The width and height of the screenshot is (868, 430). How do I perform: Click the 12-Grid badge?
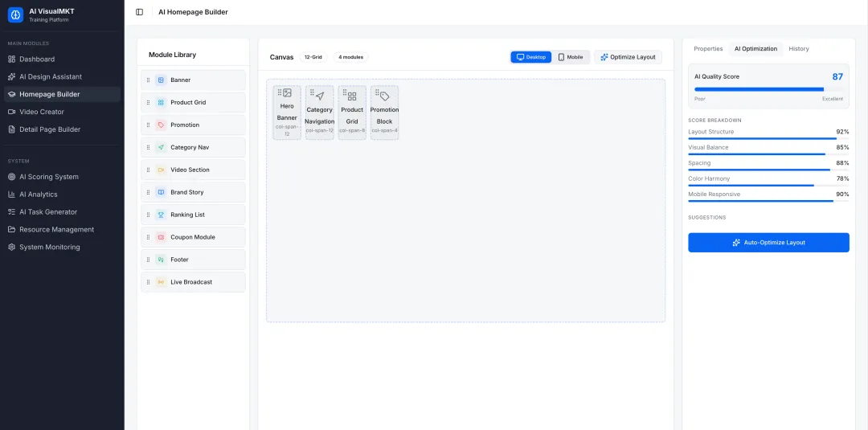[x=313, y=57]
